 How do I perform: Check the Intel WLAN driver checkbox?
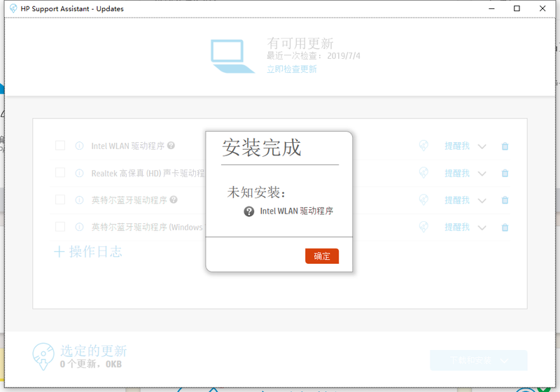[60, 146]
